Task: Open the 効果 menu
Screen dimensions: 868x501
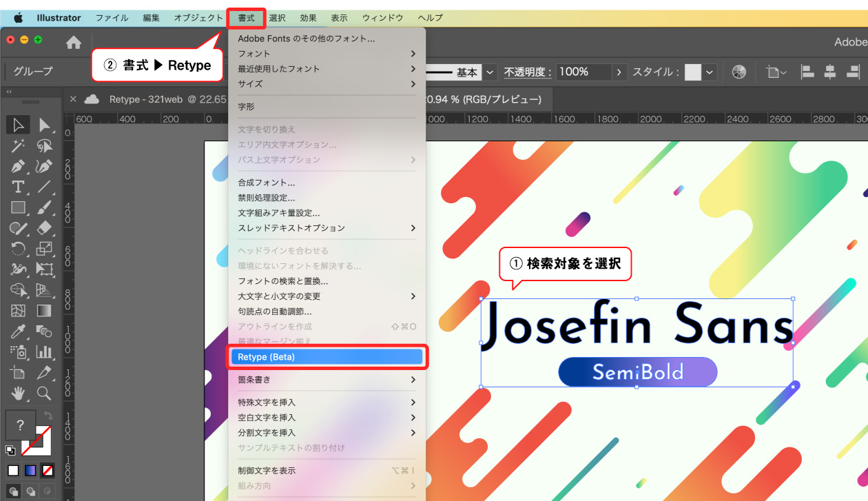Action: click(308, 18)
